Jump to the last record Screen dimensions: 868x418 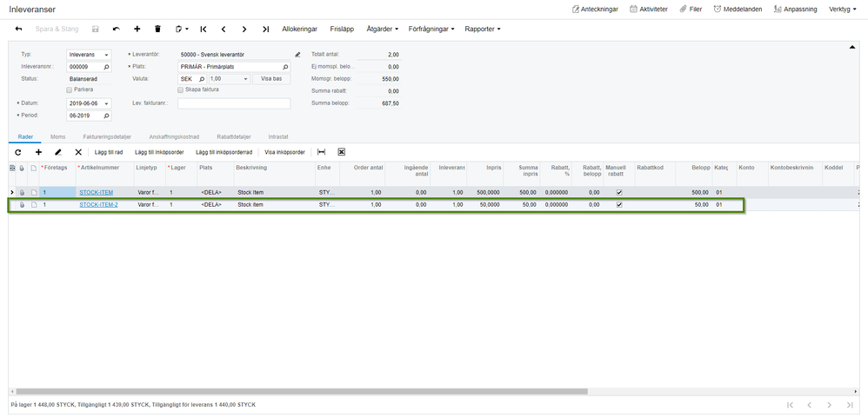265,29
